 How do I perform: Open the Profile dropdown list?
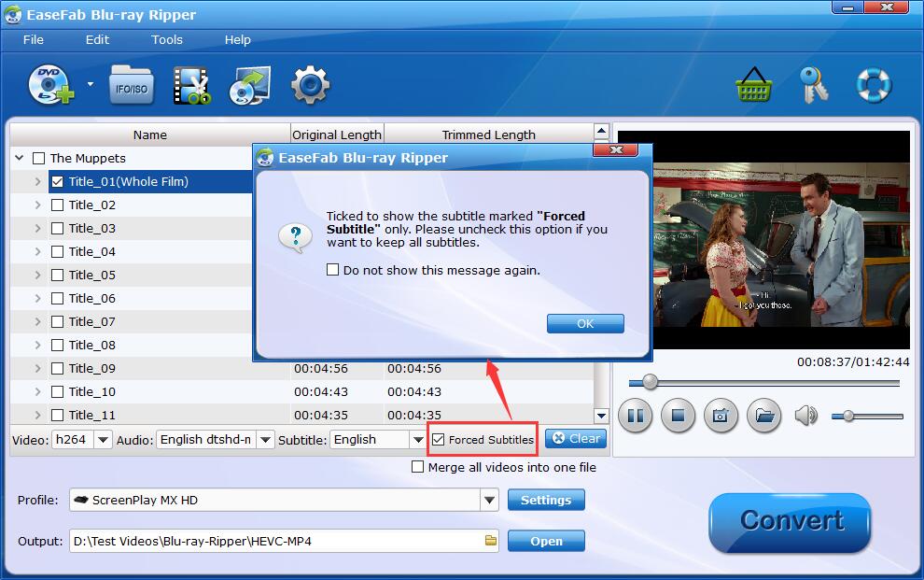[x=489, y=500]
